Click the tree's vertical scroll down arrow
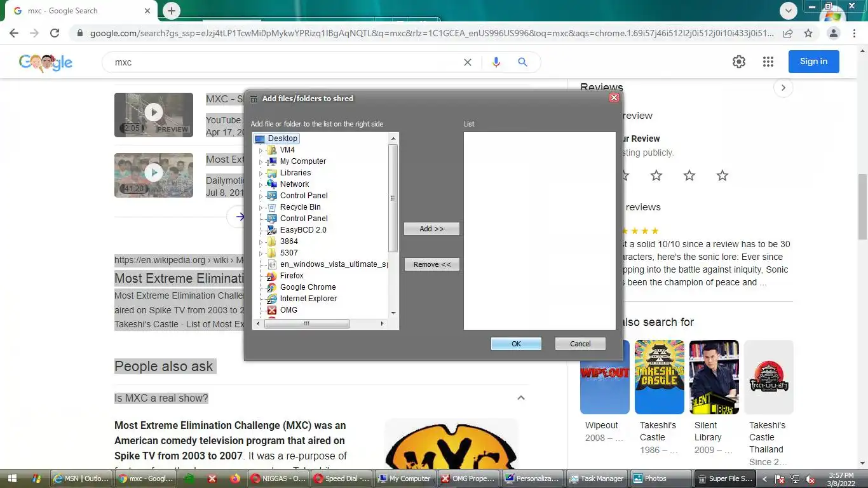This screenshot has height=488, width=868. (x=393, y=313)
